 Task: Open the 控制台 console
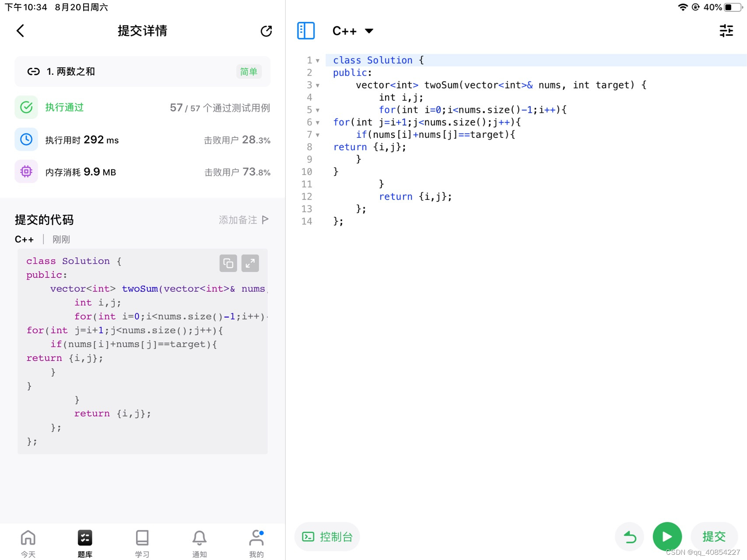[327, 537]
